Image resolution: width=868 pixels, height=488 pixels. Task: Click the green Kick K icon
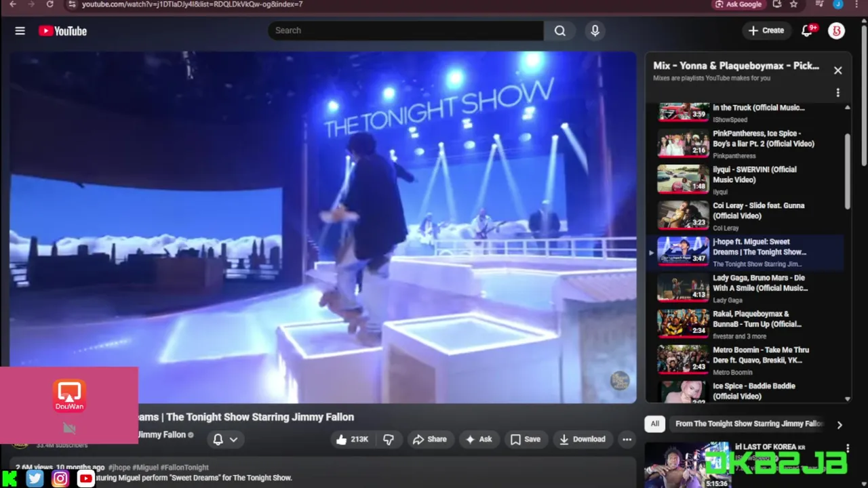9,479
